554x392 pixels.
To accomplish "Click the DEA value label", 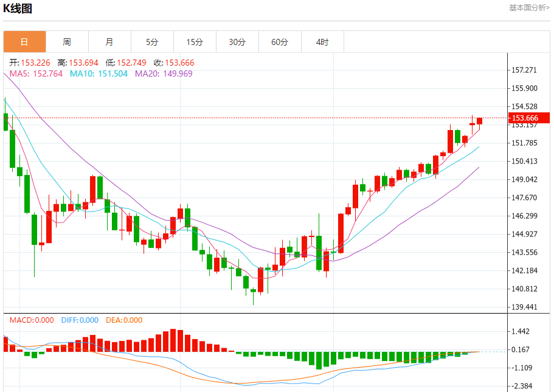I will point(124,320).
